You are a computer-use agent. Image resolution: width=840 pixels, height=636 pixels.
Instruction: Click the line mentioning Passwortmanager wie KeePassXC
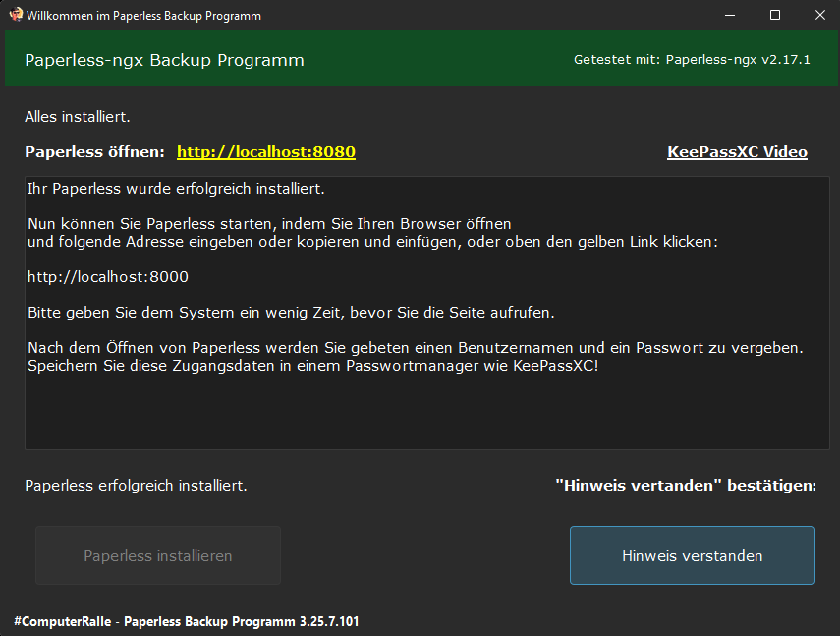point(312,366)
